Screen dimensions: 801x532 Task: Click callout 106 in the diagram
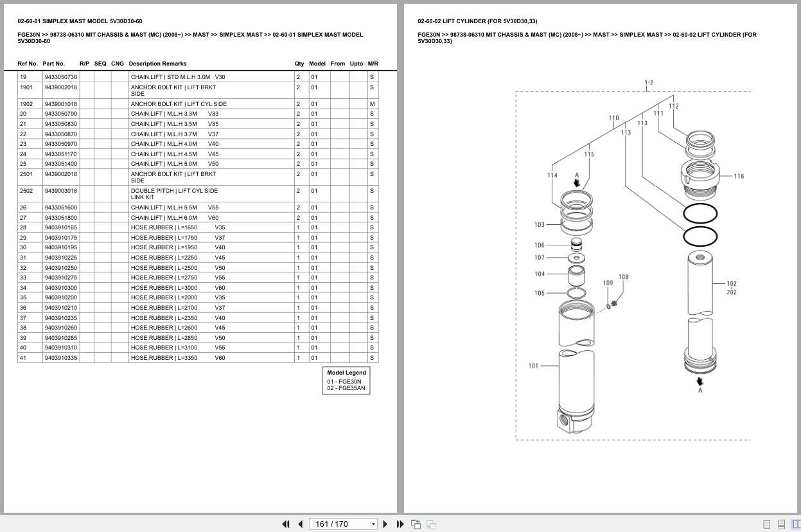[540, 245]
